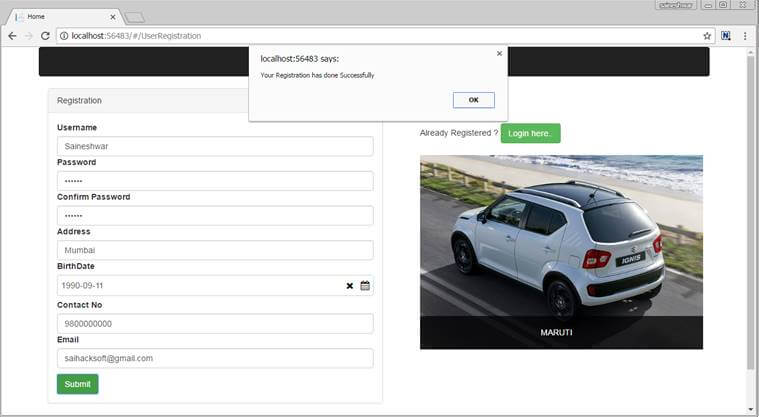
Task: Focus the Username field
Action: coord(215,146)
